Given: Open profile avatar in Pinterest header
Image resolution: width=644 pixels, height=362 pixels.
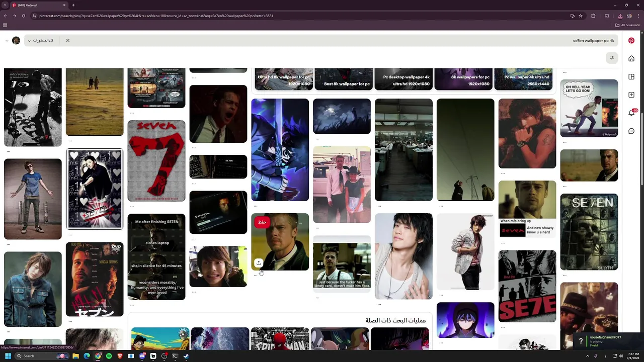Looking at the screenshot, I should 16,40.
